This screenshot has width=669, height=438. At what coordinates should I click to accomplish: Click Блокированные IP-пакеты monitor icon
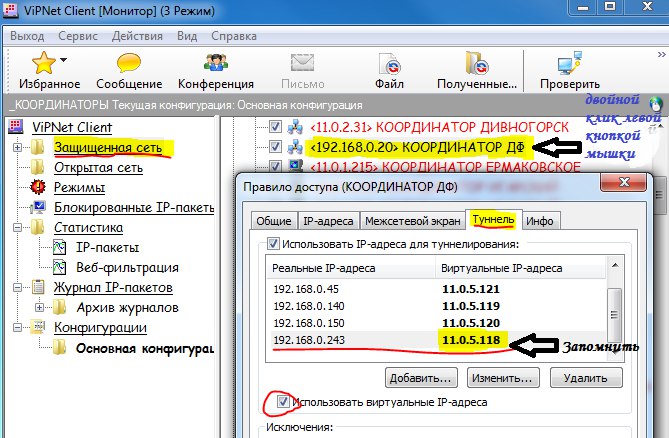click(38, 207)
